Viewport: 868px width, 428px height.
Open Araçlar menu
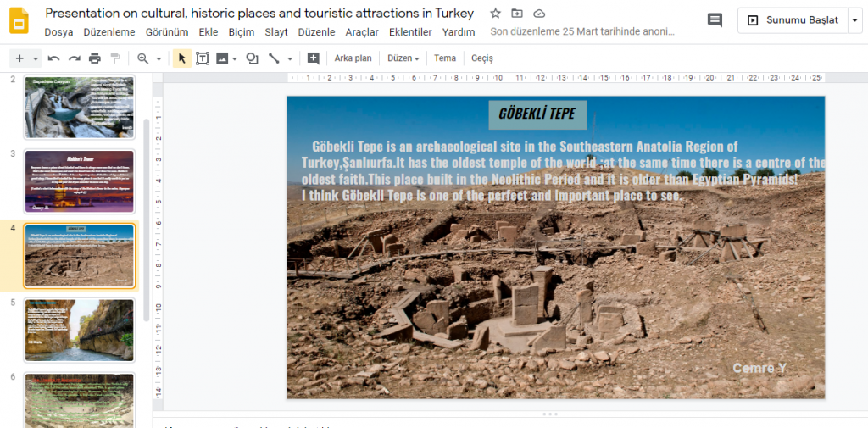click(x=362, y=32)
